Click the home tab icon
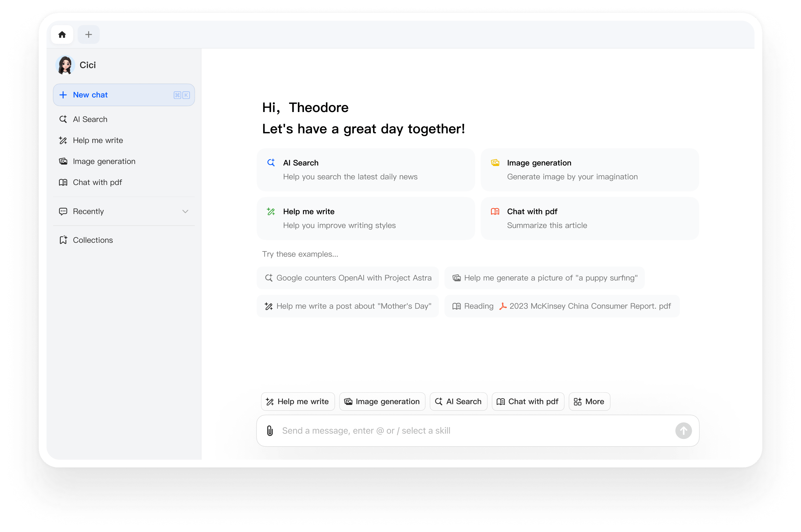 (x=62, y=35)
